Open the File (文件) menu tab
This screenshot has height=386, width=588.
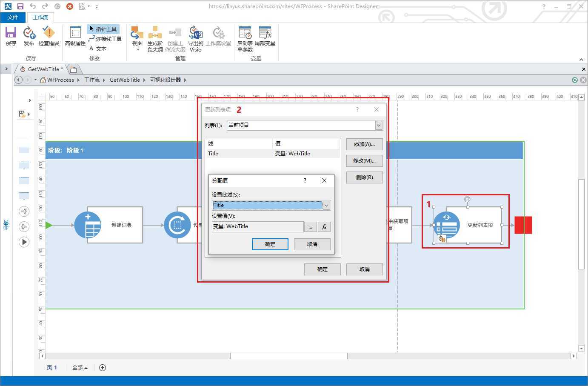click(13, 17)
